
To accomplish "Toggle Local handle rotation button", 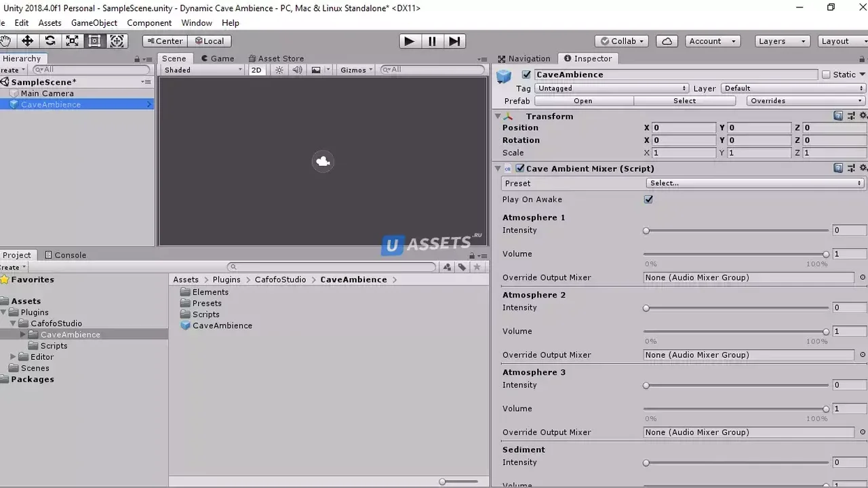I will tap(210, 41).
